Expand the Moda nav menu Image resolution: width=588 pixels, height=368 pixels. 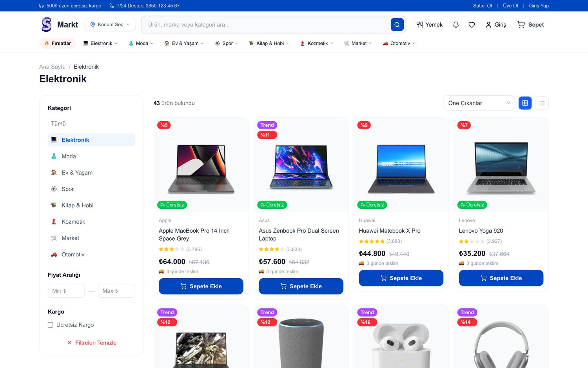(x=141, y=43)
